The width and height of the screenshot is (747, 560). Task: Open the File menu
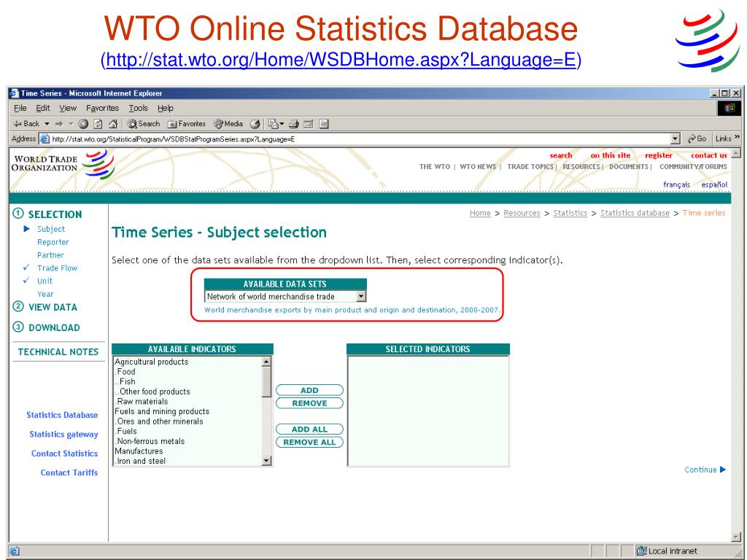[20, 108]
